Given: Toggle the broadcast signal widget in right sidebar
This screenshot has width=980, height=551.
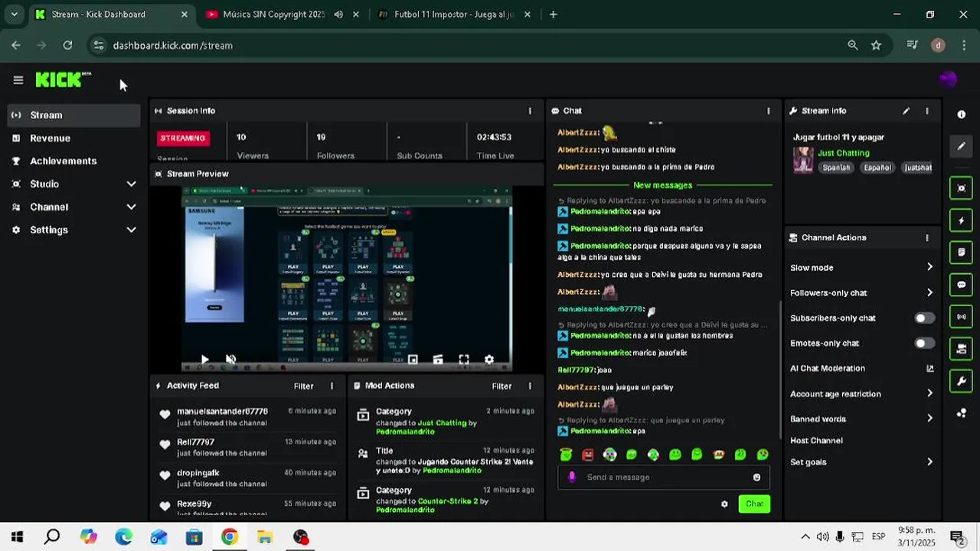Looking at the screenshot, I should (962, 317).
